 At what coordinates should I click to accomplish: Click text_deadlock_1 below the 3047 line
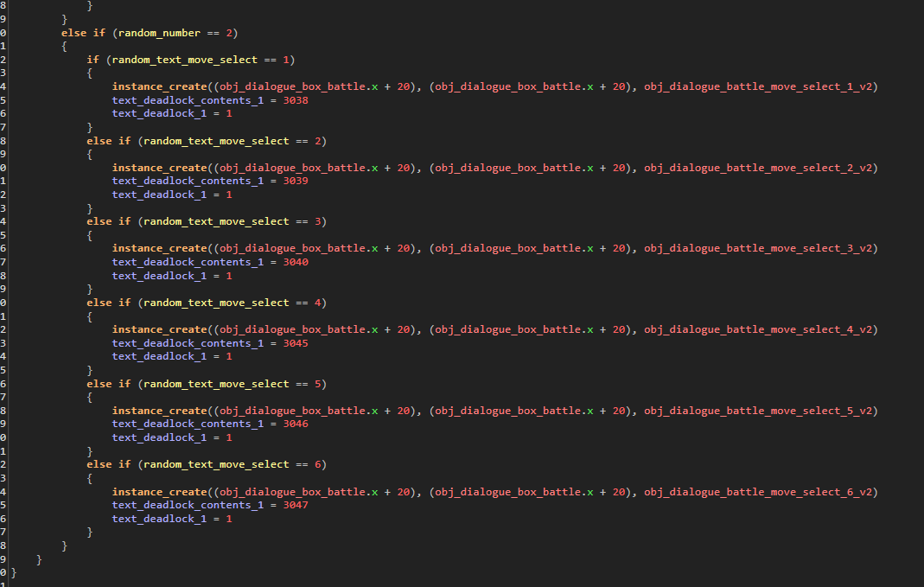[164, 519]
